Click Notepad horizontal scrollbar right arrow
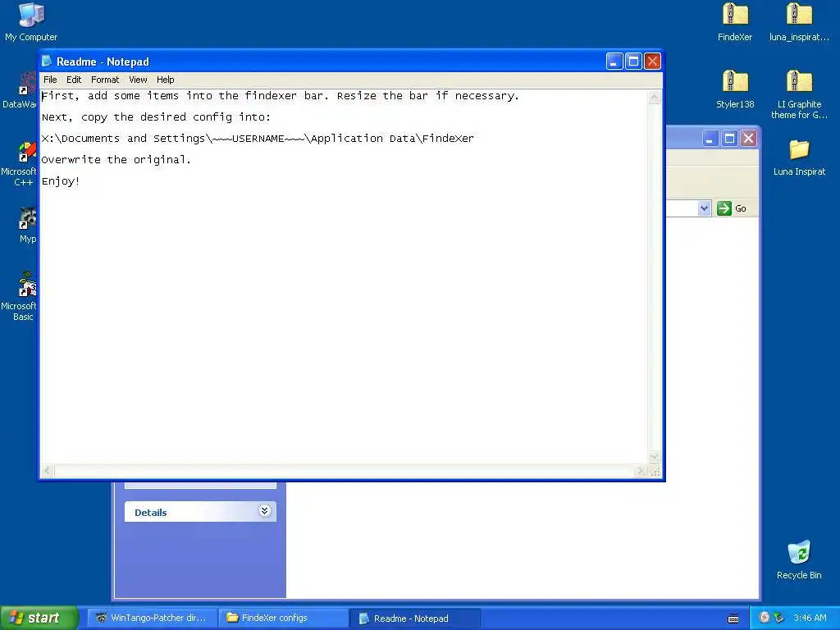The image size is (840, 630). pyautogui.click(x=640, y=471)
